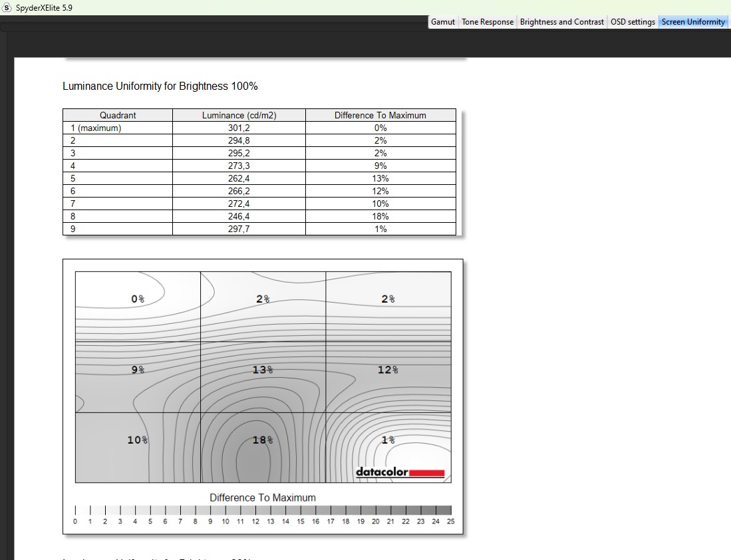Click the Quadrant column header
Image resolution: width=731 pixels, height=560 pixels.
point(118,115)
